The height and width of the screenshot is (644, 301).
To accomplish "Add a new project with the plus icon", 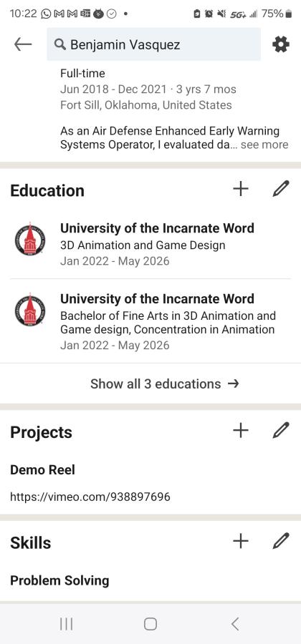I will pyautogui.click(x=241, y=431).
